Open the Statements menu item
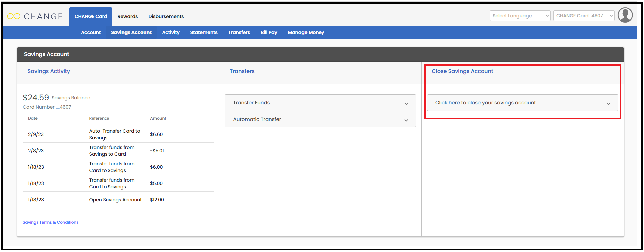 point(204,32)
